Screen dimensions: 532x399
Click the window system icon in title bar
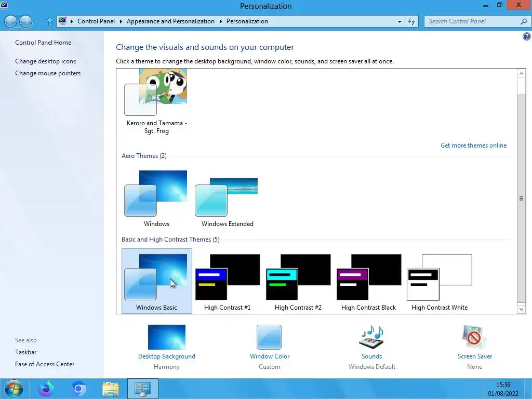(x=4, y=5)
